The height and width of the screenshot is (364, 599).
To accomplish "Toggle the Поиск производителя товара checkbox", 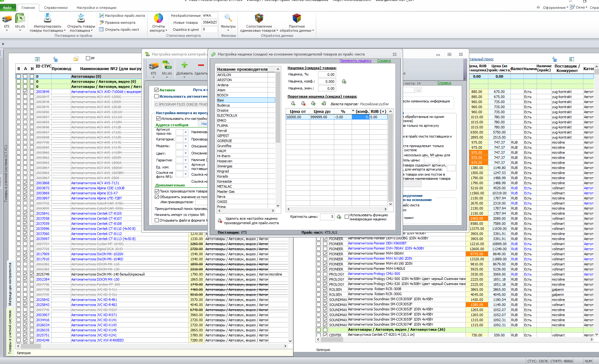I will click(157, 192).
